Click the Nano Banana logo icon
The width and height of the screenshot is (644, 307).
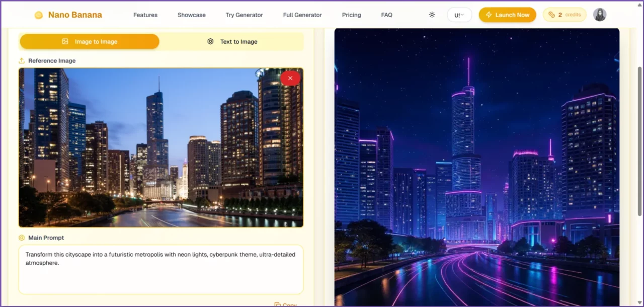(x=39, y=15)
